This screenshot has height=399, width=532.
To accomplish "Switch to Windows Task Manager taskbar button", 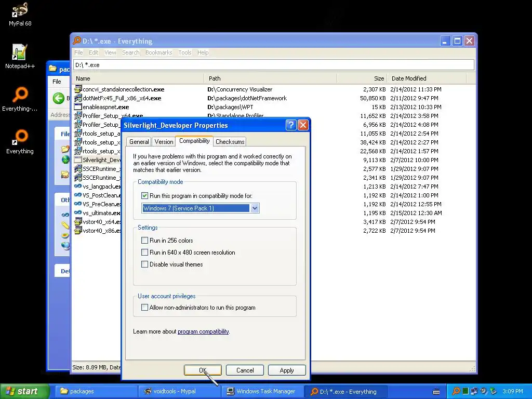I will pyautogui.click(x=263, y=391).
